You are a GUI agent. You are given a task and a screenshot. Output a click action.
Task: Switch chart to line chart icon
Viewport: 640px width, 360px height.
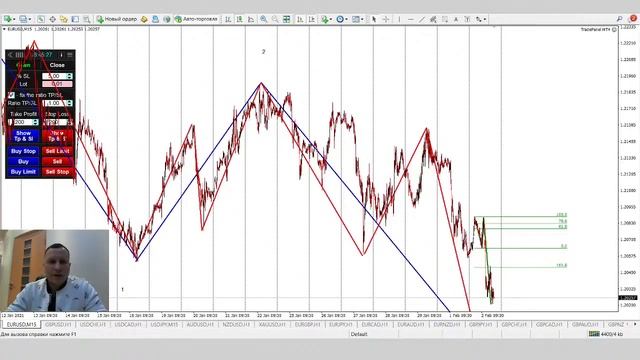coord(251,19)
